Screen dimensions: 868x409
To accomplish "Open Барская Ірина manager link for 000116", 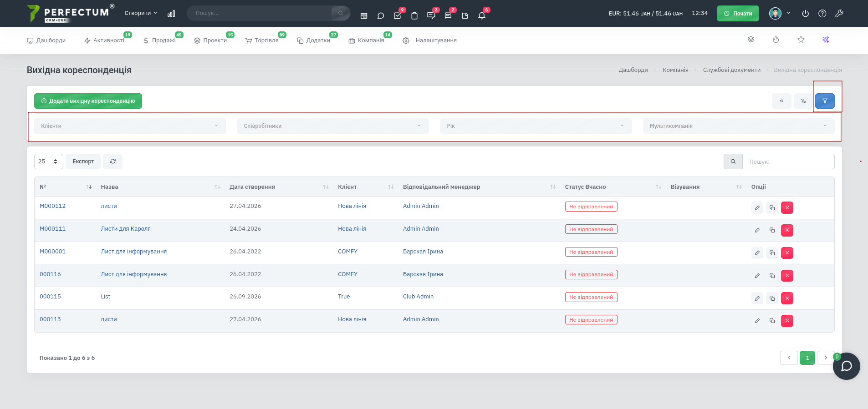I will coord(423,274).
